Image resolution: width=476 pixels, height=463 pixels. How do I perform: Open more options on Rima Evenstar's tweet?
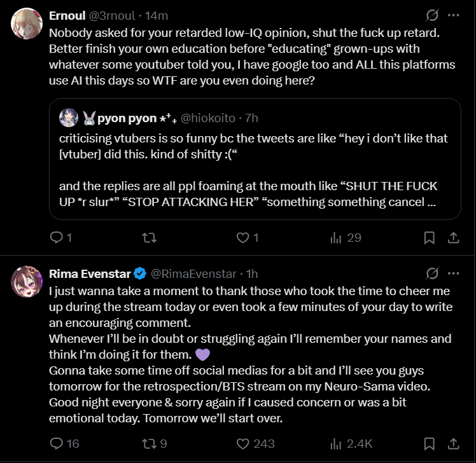454,273
